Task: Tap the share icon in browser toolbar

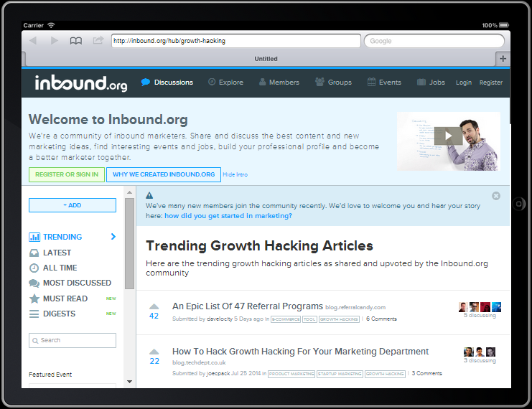Action: (x=98, y=41)
